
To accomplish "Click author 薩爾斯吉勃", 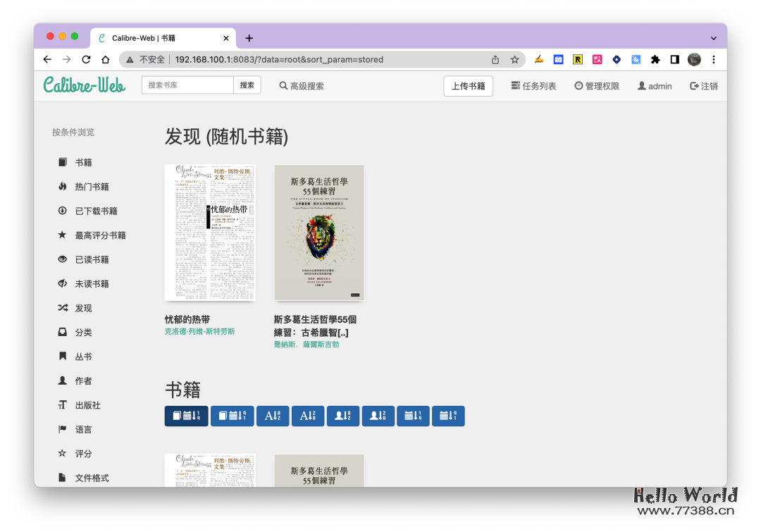I will pos(321,344).
